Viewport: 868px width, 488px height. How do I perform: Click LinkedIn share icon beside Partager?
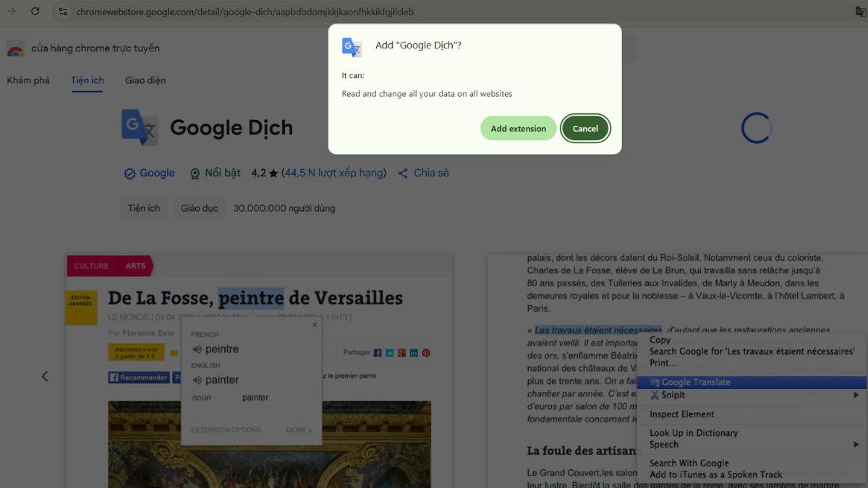point(414,353)
